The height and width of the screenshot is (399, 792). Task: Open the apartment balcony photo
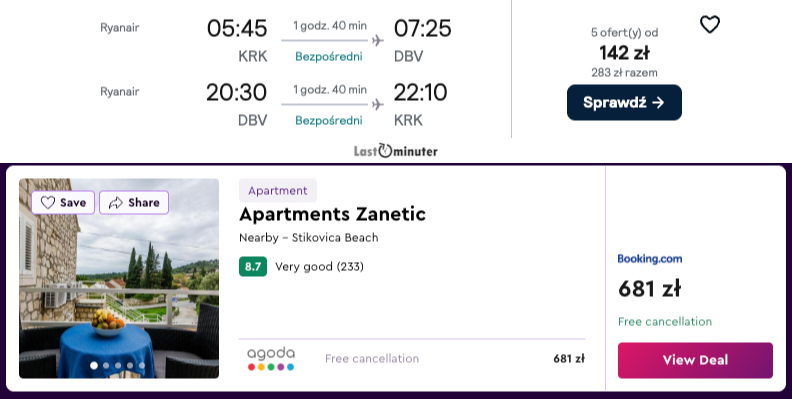point(119,278)
